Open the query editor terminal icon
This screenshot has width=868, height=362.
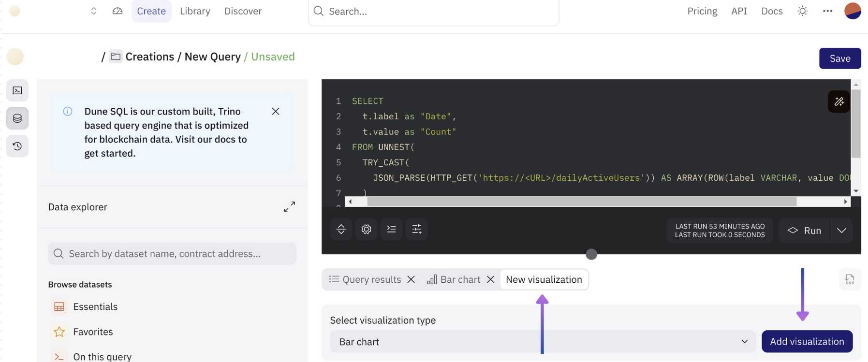tap(17, 90)
